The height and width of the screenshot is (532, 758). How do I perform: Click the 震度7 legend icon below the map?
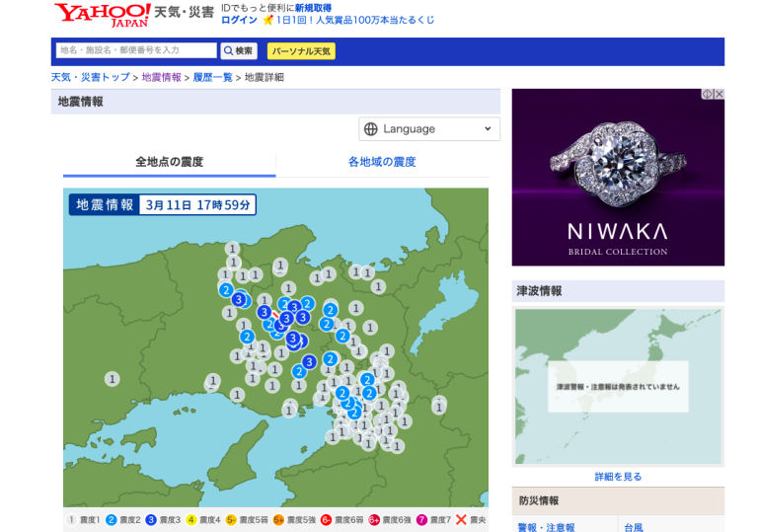421,519
